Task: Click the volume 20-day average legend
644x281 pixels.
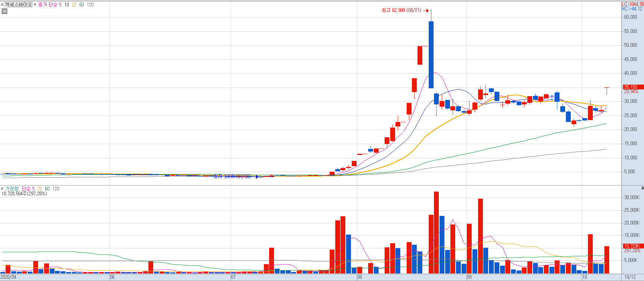Action: [x=40, y=189]
